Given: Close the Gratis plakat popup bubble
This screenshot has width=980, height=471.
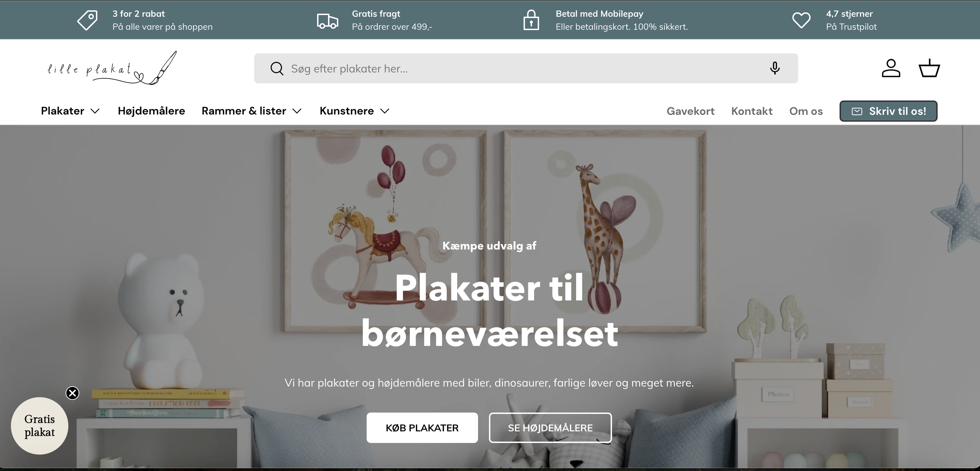Looking at the screenshot, I should tap(72, 393).
